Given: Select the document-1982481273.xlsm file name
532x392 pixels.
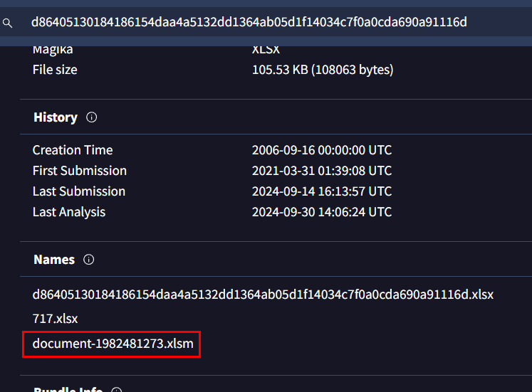Looking at the screenshot, I should click(112, 344).
